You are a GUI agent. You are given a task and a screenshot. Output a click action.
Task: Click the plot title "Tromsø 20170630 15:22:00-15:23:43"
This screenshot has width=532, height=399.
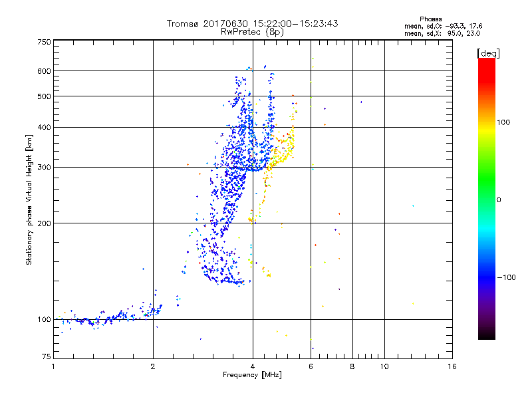click(252, 23)
